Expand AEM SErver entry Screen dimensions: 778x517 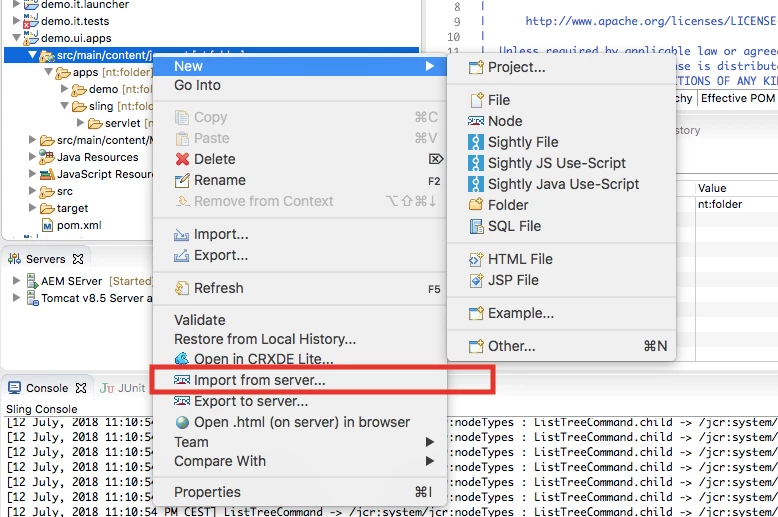click(16, 281)
